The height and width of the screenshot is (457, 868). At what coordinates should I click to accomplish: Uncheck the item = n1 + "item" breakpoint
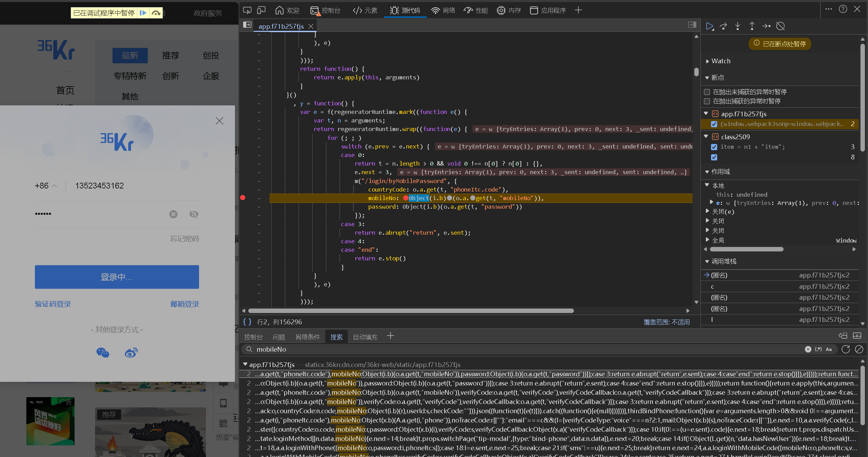pyautogui.click(x=714, y=147)
